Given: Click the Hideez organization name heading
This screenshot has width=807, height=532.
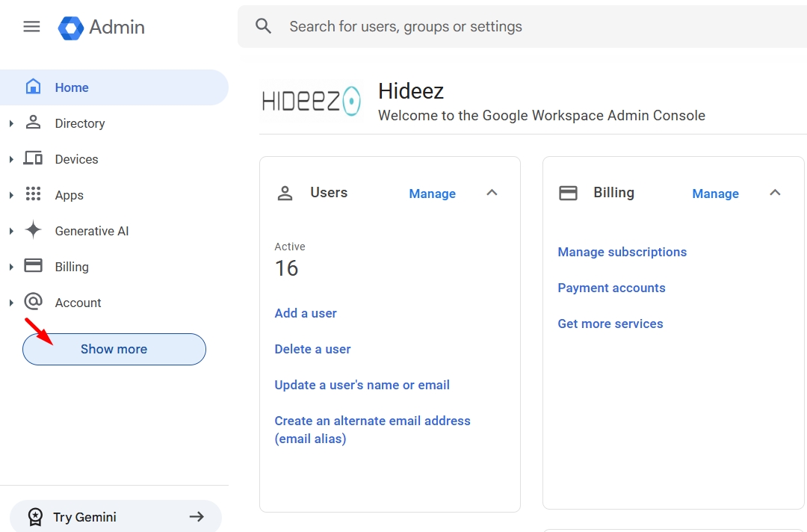Looking at the screenshot, I should (411, 91).
